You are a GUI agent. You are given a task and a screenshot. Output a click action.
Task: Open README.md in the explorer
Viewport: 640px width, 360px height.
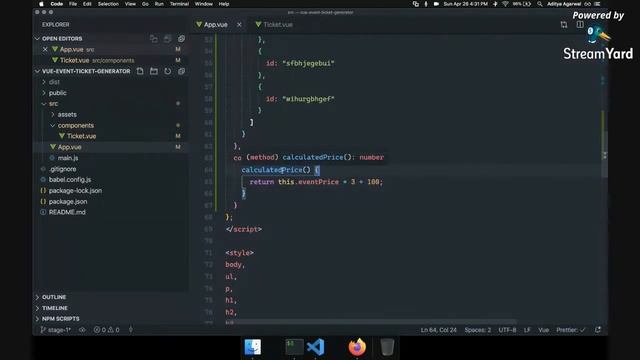click(67, 212)
